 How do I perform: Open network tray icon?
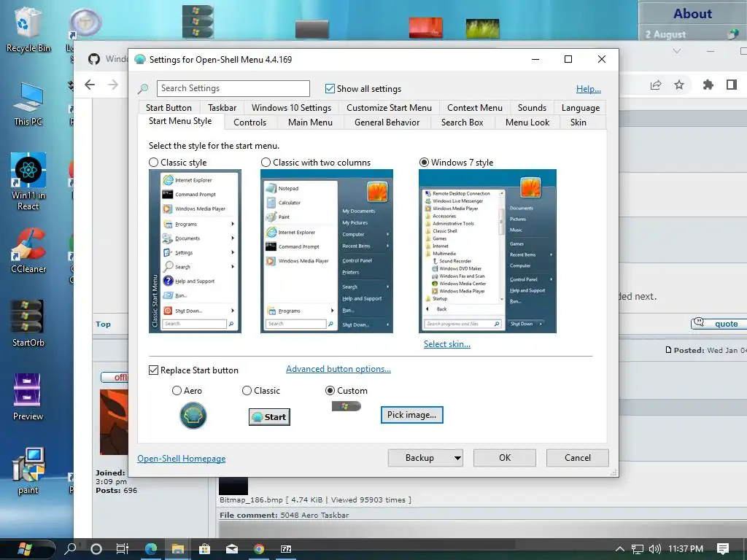637,549
